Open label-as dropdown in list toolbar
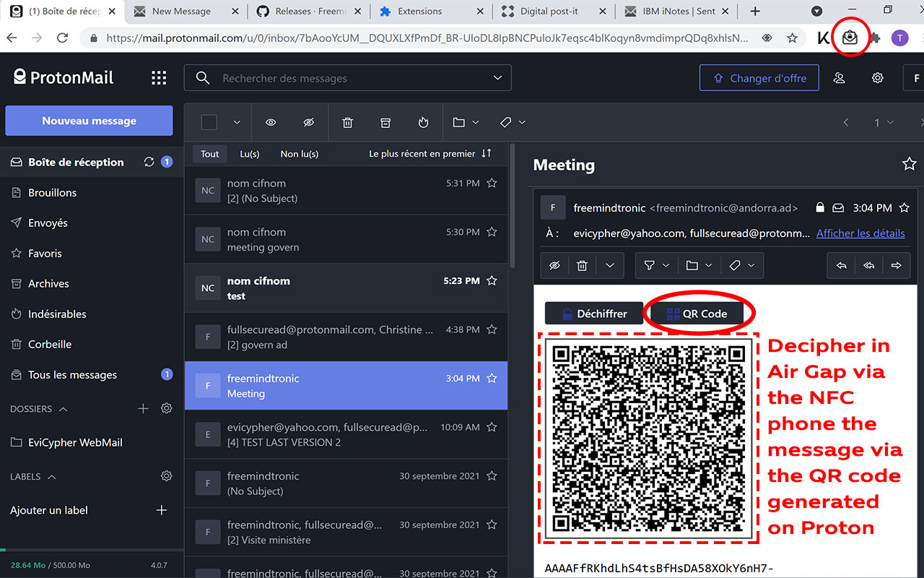 pyautogui.click(x=513, y=123)
